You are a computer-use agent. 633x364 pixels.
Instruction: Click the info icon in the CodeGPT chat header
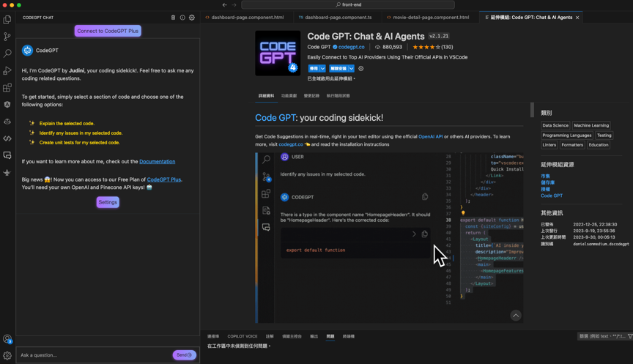[182, 18]
